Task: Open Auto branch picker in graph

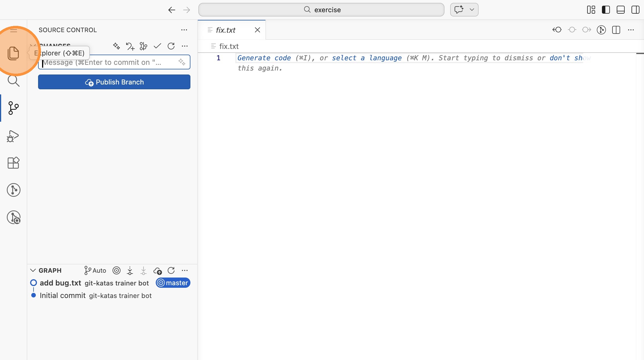Action: click(95, 270)
